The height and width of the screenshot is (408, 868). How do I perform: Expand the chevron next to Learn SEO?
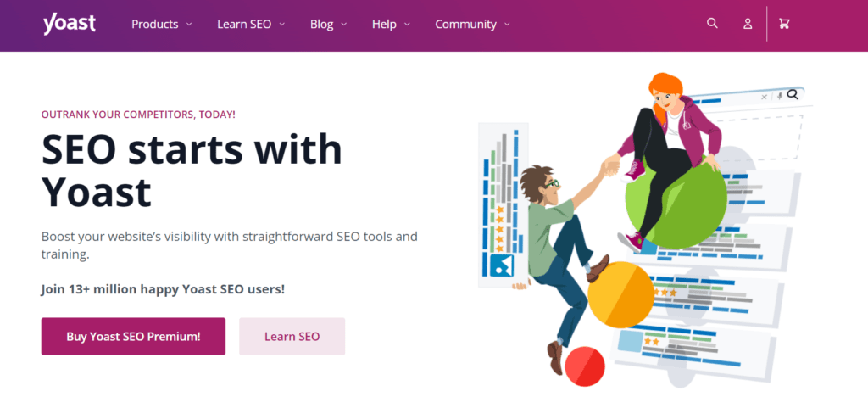pos(281,25)
